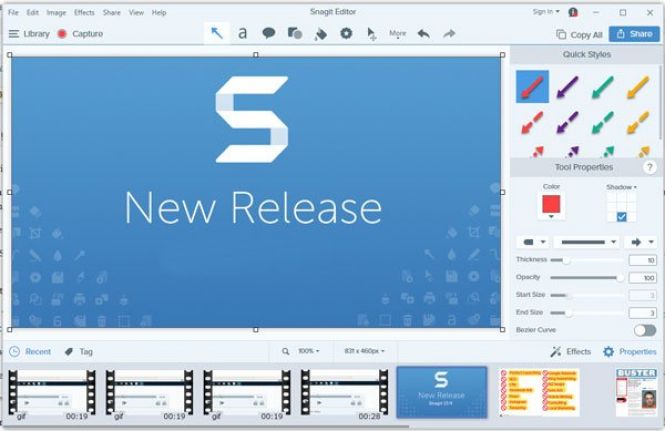Click the End Size slider
This screenshot has height=431, width=665.
tap(587, 313)
